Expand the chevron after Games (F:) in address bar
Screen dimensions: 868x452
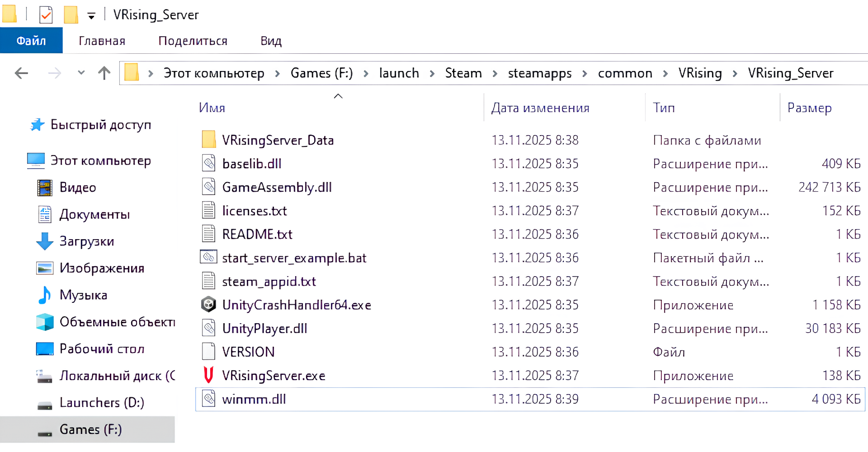pos(366,73)
